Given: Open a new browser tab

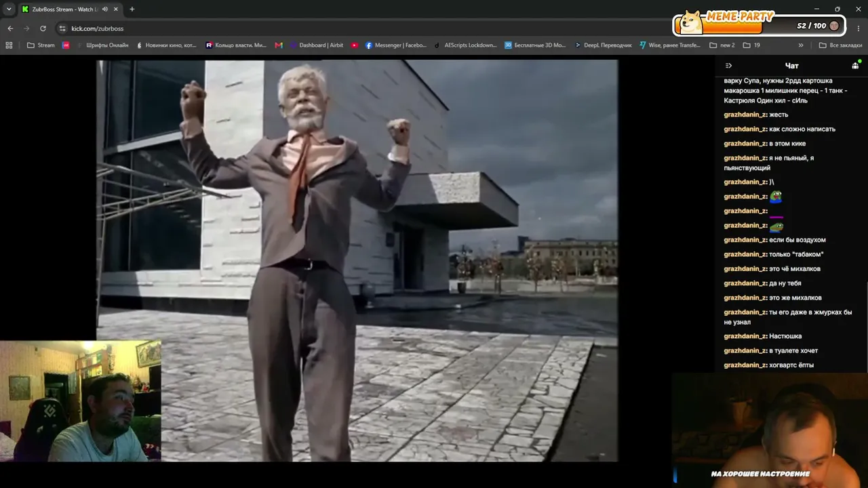Looking at the screenshot, I should (132, 9).
